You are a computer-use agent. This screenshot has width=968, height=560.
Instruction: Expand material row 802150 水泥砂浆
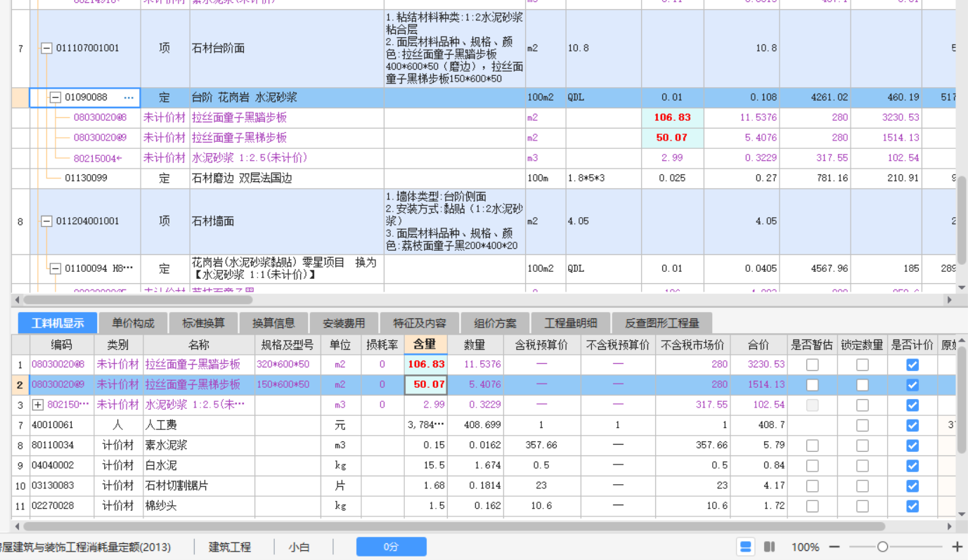[x=38, y=405]
